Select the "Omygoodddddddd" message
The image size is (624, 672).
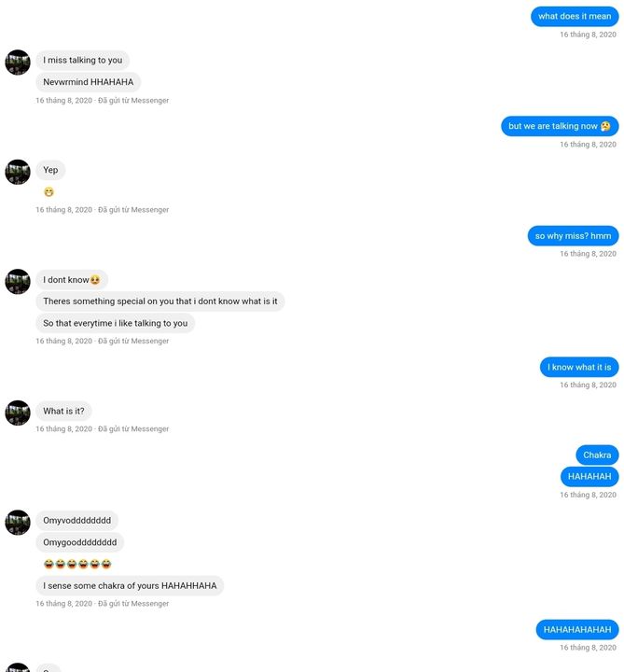pos(79,542)
